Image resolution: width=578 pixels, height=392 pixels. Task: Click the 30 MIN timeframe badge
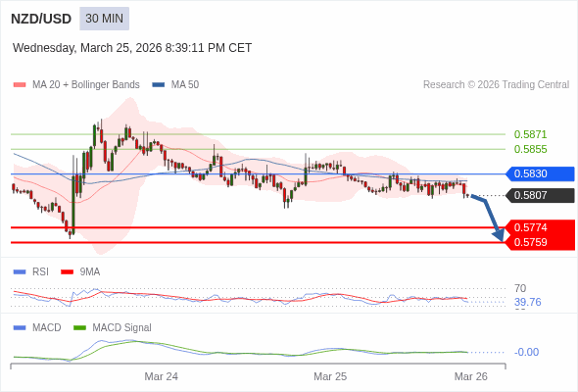tap(104, 19)
